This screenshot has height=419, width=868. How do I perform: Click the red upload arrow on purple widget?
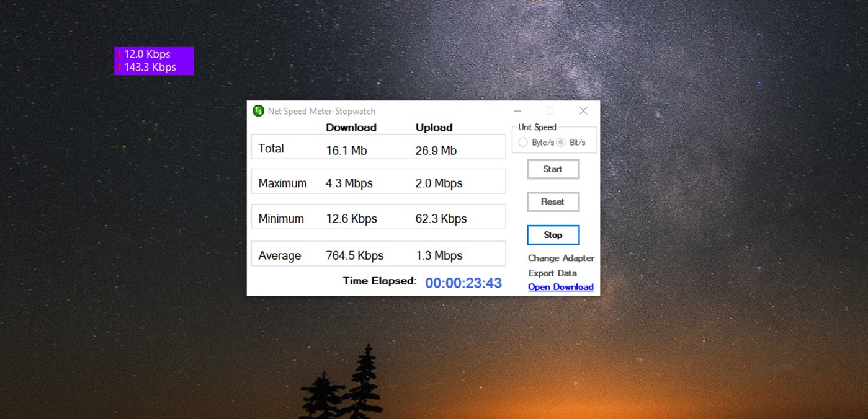coord(120,68)
